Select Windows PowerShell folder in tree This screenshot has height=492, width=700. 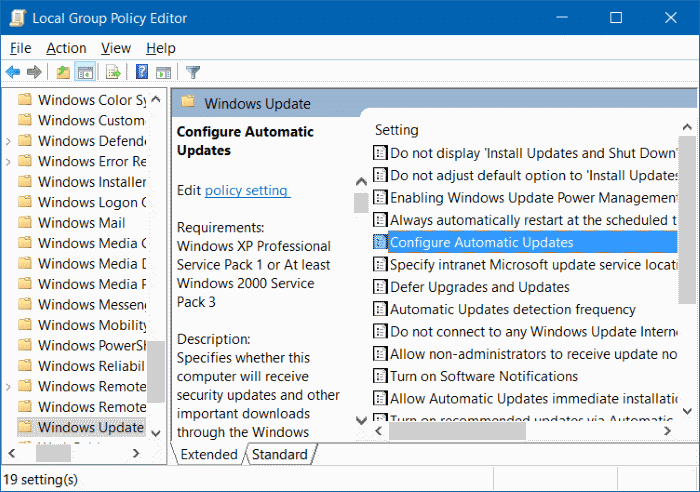point(82,346)
